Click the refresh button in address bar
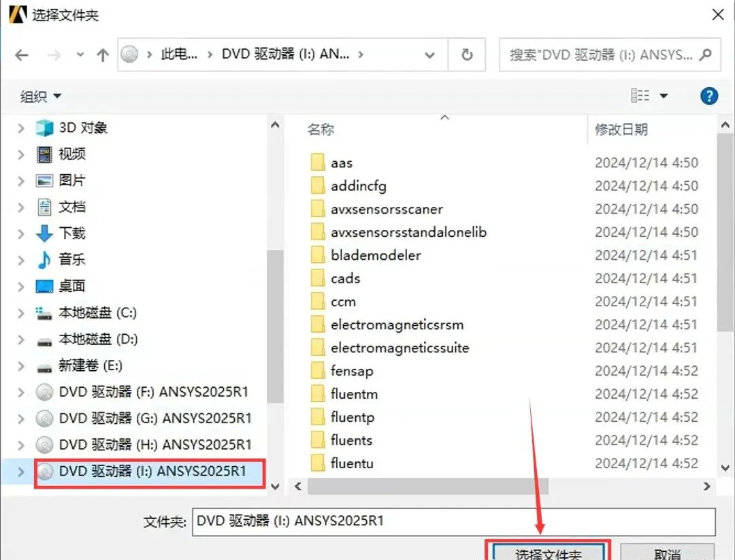The image size is (735, 560). point(467,55)
